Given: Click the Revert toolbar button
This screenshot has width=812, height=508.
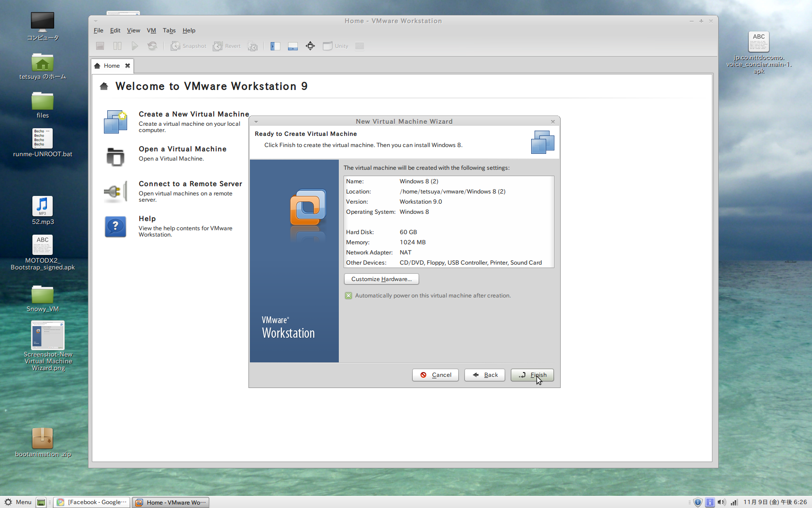Looking at the screenshot, I should point(227,46).
